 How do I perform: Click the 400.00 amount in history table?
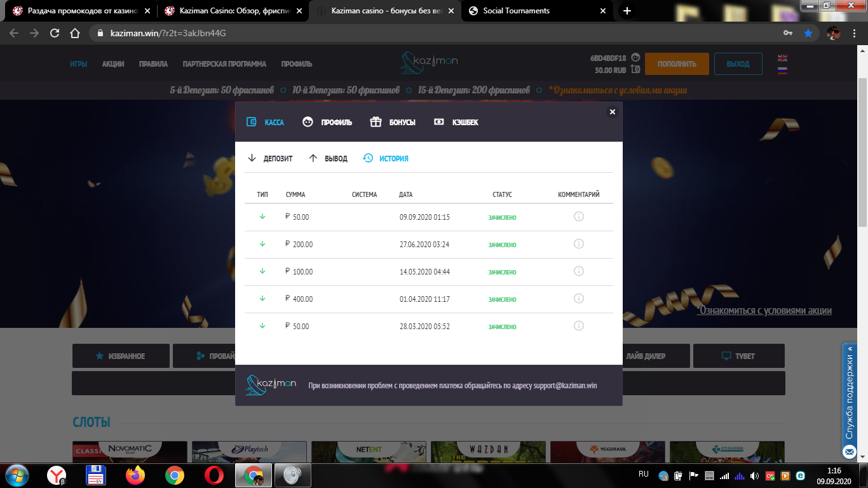point(302,299)
